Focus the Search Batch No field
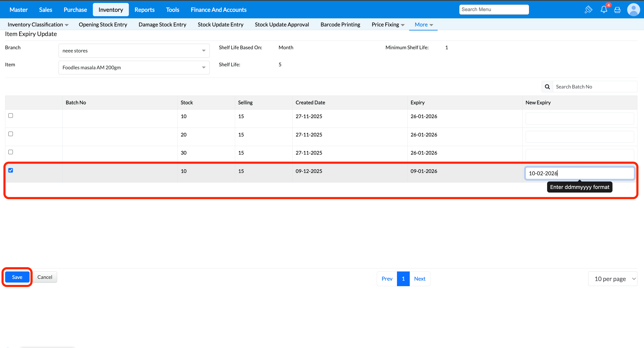Viewport: 644px width, 348px height. pyautogui.click(x=595, y=87)
